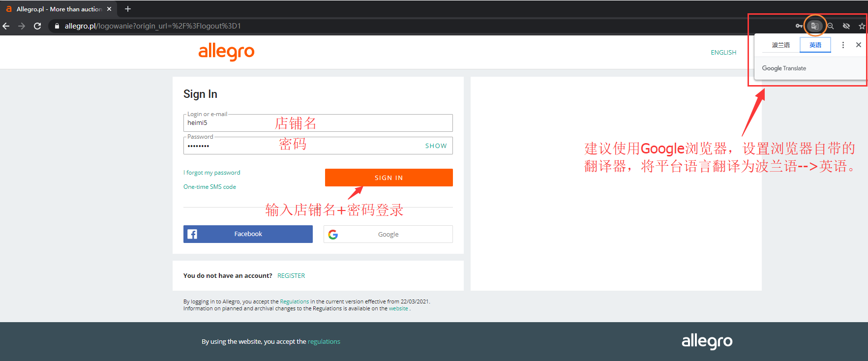Viewport: 868px width, 361px height.
Task: Show the password characters
Action: pyautogui.click(x=436, y=146)
